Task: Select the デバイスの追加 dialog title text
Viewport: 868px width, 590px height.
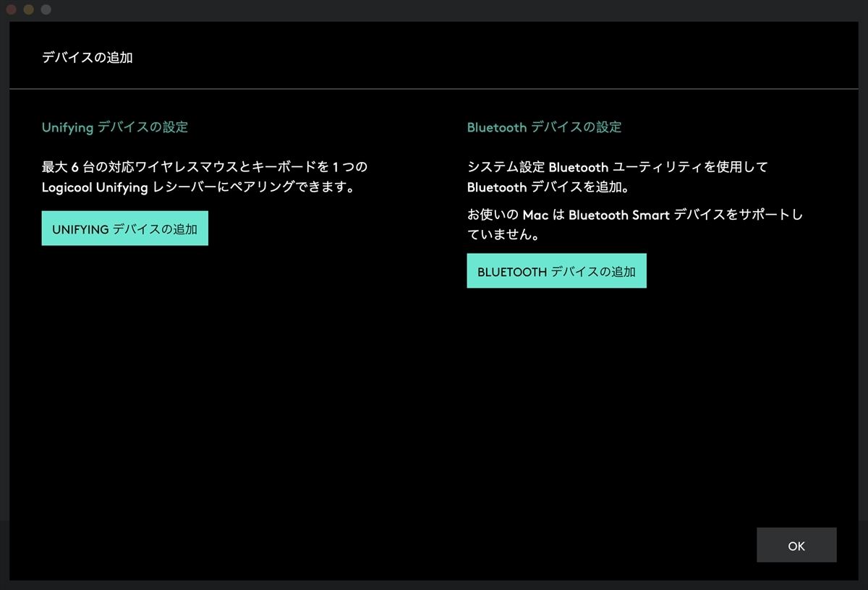Action: point(87,58)
